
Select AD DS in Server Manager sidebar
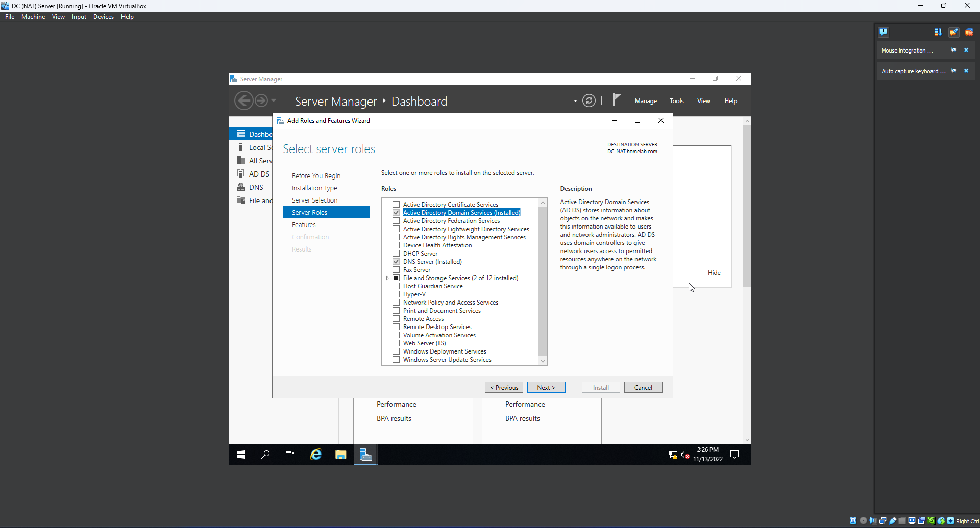click(259, 174)
